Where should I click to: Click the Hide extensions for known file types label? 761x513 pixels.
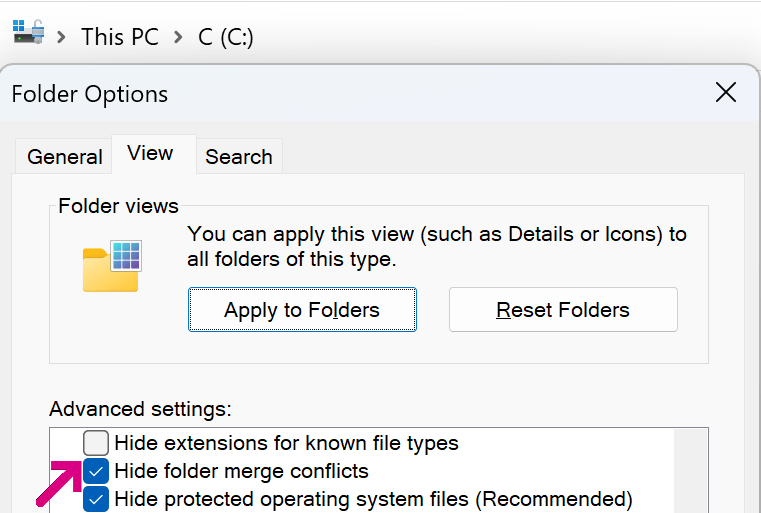coord(286,442)
